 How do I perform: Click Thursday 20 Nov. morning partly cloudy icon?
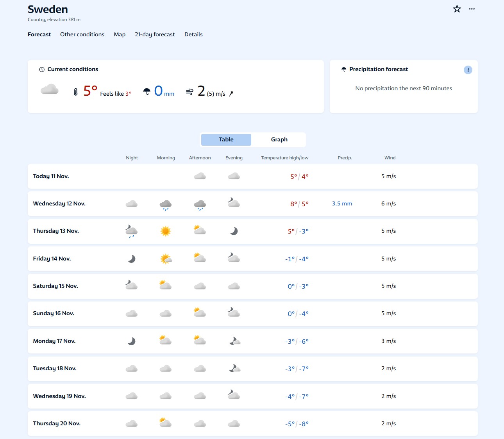point(166,423)
